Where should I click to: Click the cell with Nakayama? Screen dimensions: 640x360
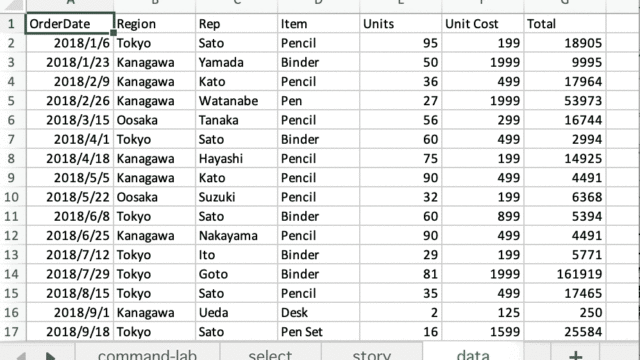(236, 236)
